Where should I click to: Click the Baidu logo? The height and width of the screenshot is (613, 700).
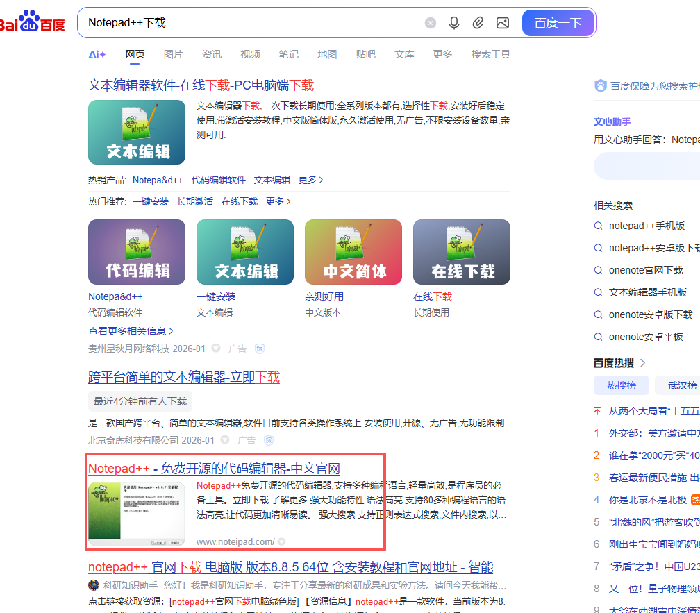click(x=33, y=22)
